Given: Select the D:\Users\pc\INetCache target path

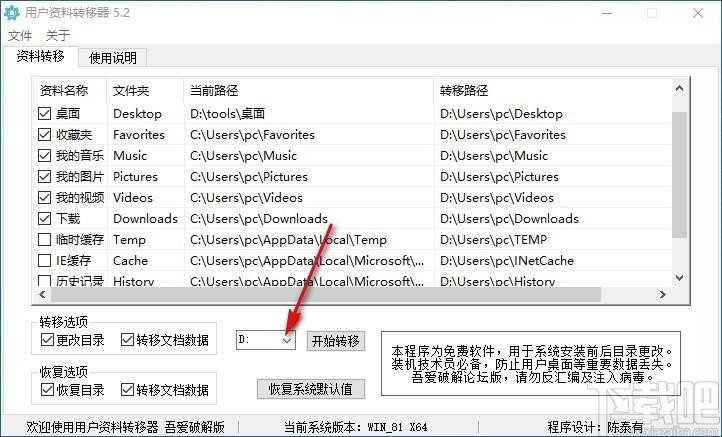Looking at the screenshot, I should pos(553,261).
